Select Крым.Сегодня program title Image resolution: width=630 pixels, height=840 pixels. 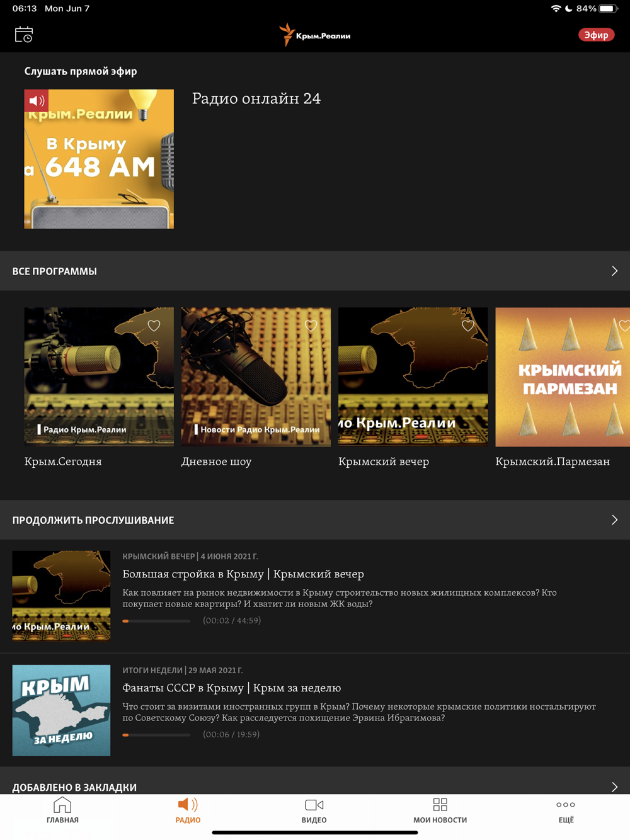point(63,462)
